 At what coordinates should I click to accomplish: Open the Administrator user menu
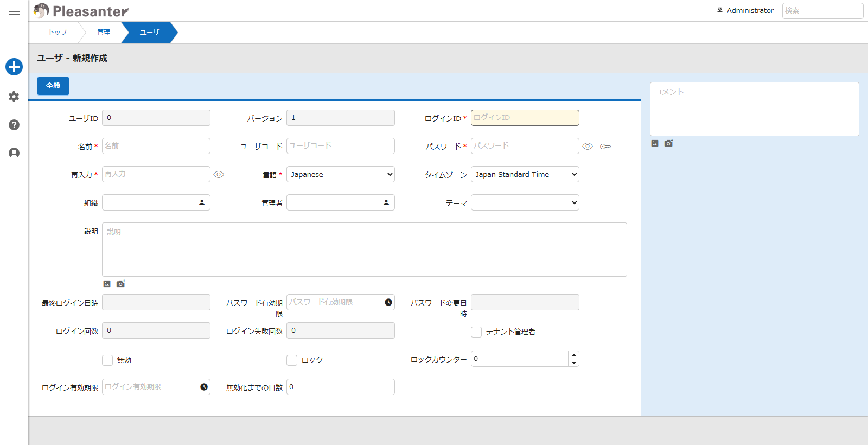coord(745,10)
